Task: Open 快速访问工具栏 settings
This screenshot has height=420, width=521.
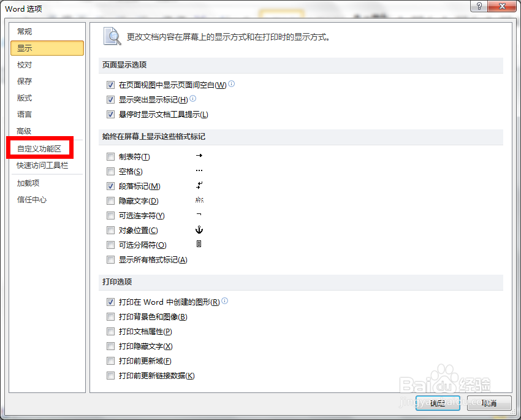Action: (42, 165)
